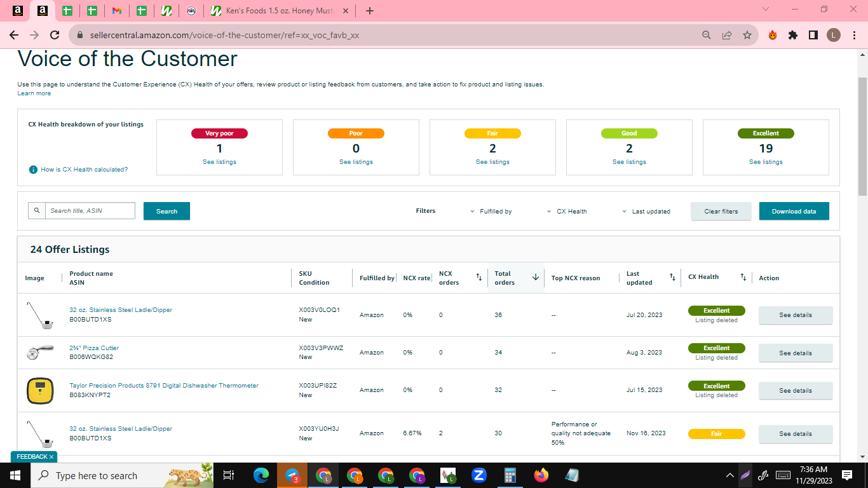868x488 pixels.
Task: See listings under Good
Action: tap(629, 162)
